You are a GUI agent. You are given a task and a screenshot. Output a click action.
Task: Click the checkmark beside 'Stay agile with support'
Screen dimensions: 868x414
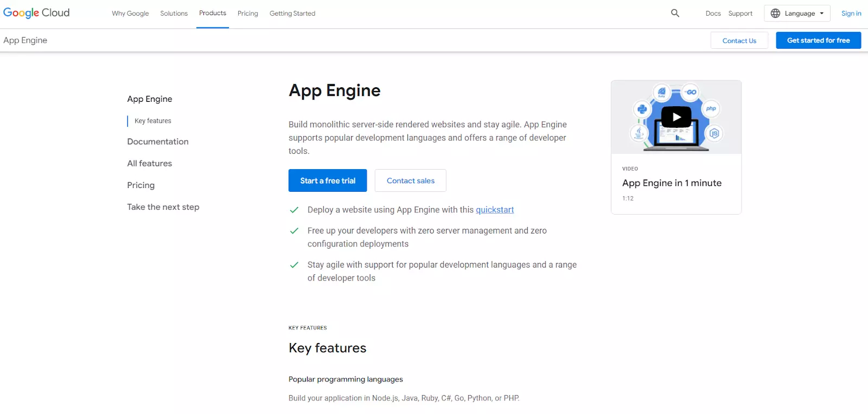coord(294,265)
